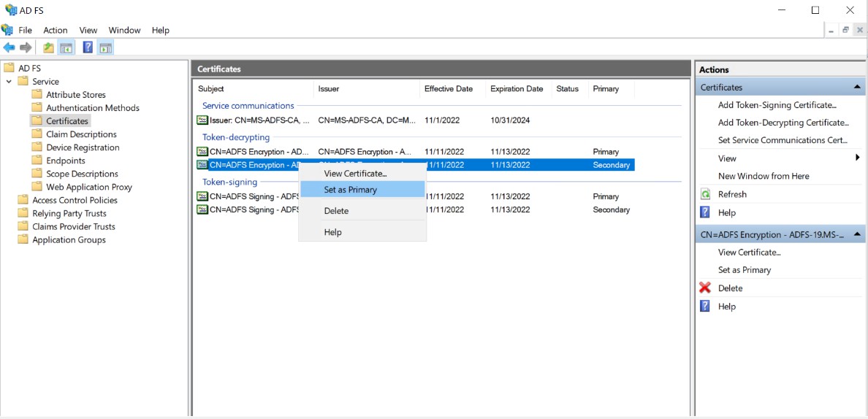Choose View Certificate... in context menu

(x=362, y=173)
